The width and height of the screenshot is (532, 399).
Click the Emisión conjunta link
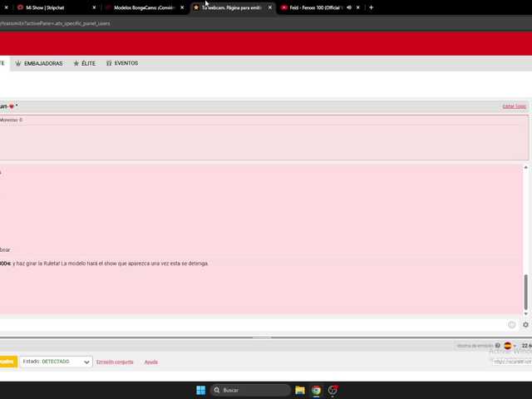(115, 362)
